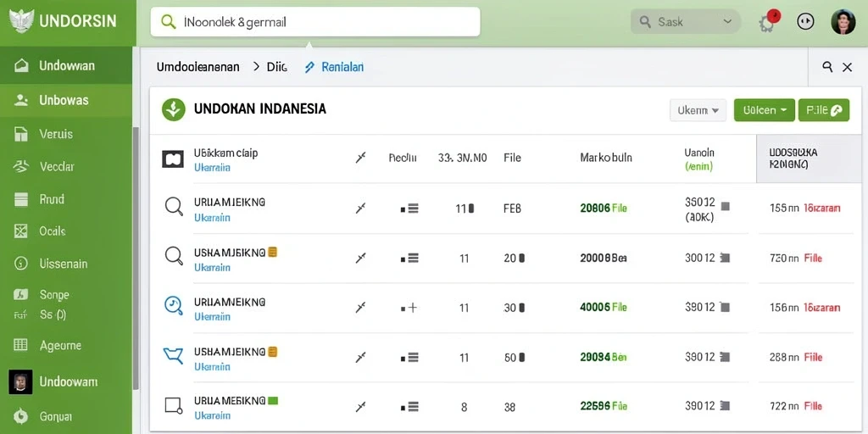Toggle the plus marker on the 40006 File row

click(x=409, y=308)
